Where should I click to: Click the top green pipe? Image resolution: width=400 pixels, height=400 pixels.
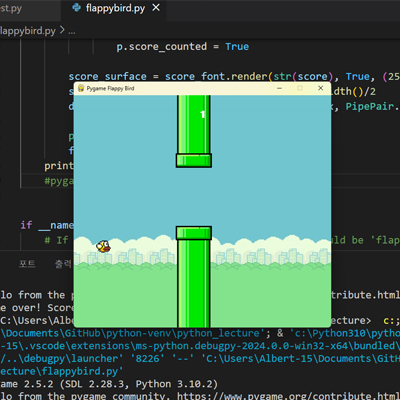pos(194,131)
